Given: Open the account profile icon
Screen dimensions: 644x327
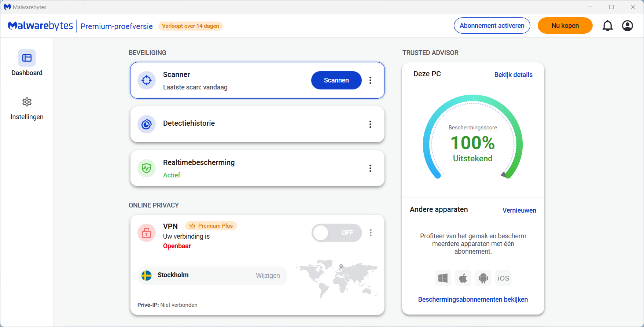Looking at the screenshot, I should click(x=627, y=26).
